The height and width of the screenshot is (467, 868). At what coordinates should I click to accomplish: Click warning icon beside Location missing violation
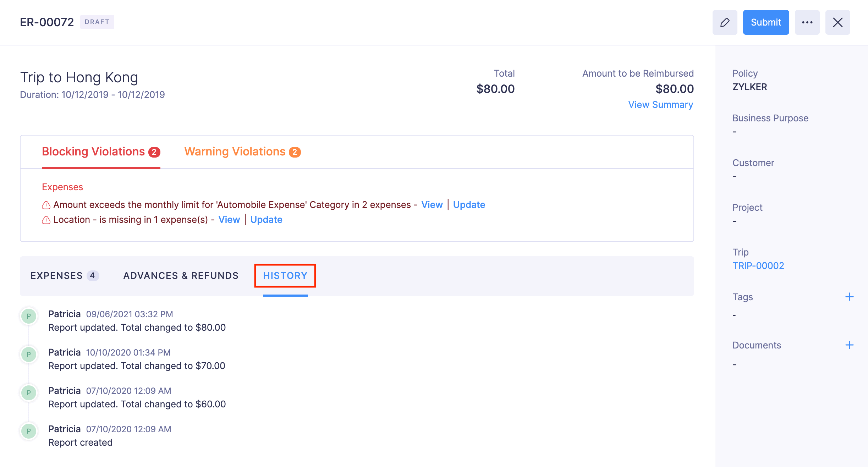point(46,220)
